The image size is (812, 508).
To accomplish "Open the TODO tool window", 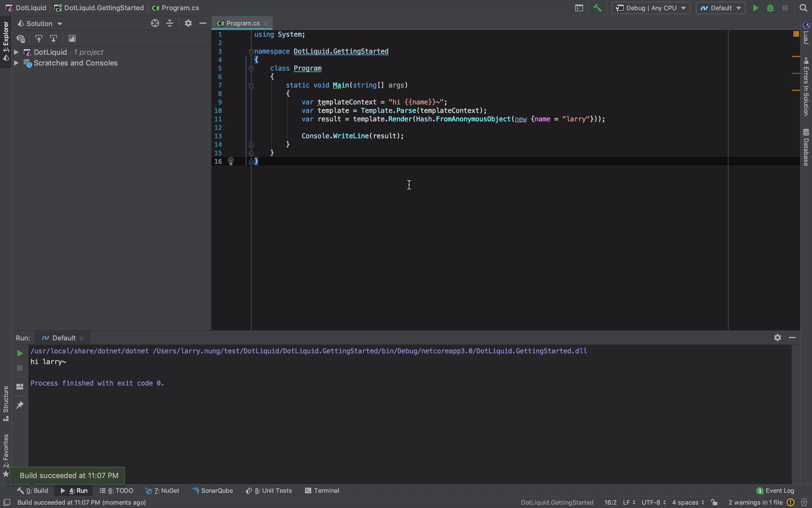I will click(x=116, y=491).
